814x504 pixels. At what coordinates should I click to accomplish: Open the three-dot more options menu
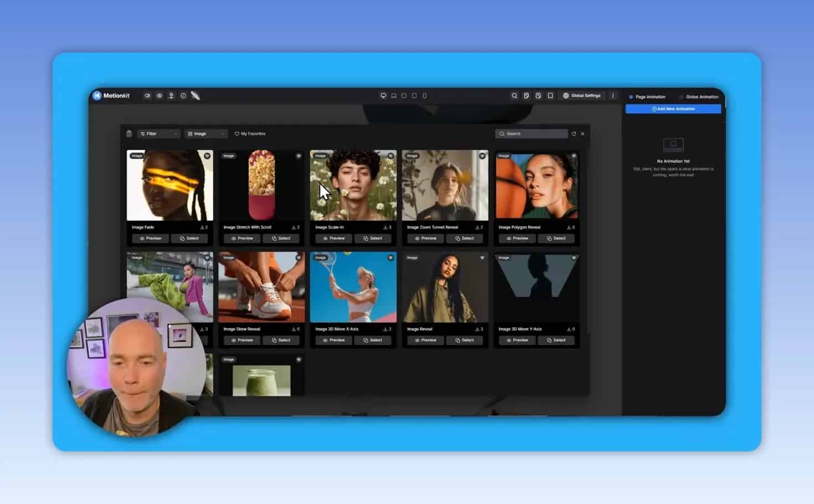click(613, 96)
